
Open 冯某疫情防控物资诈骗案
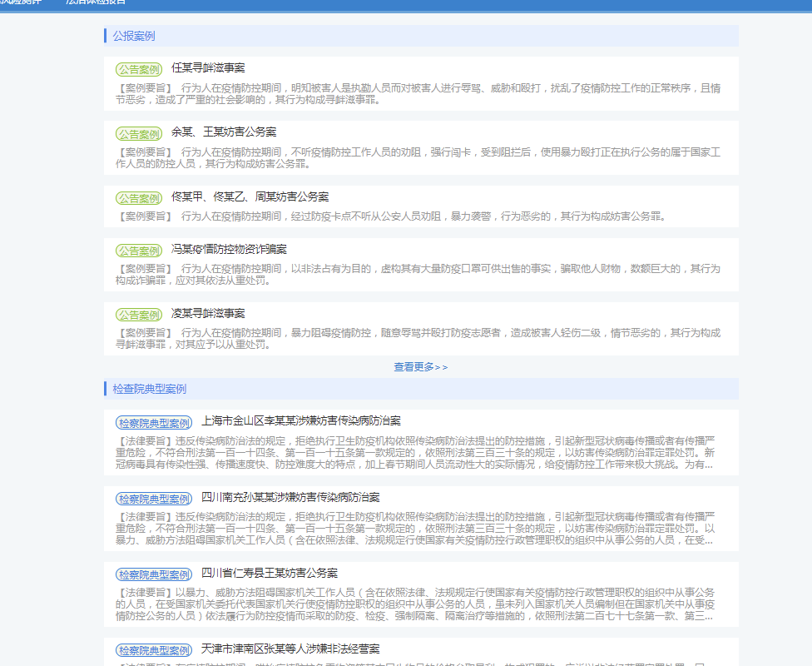[x=229, y=249]
